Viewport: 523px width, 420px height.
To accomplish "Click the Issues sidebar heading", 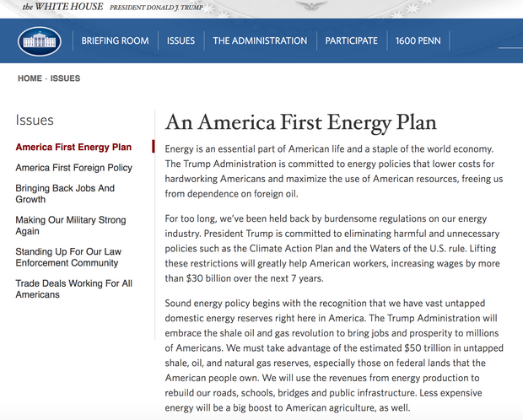I will [x=35, y=121].
